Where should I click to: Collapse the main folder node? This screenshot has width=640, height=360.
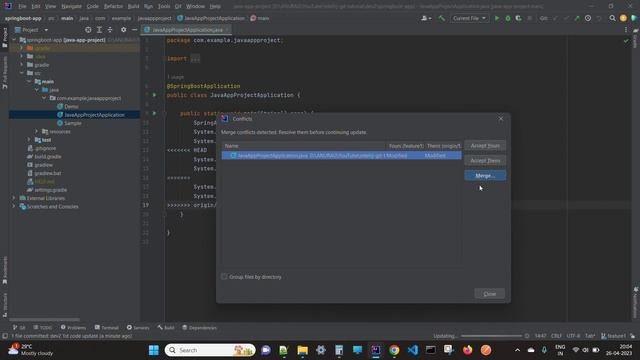click(x=29, y=82)
